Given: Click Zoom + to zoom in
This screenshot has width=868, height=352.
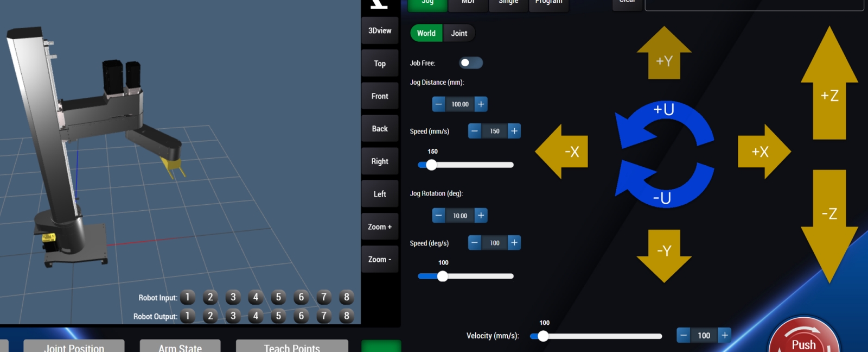Looking at the screenshot, I should (x=380, y=227).
